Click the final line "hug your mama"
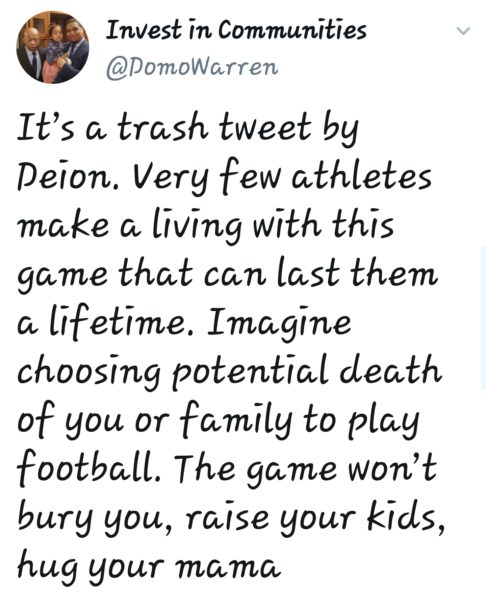 (149, 567)
